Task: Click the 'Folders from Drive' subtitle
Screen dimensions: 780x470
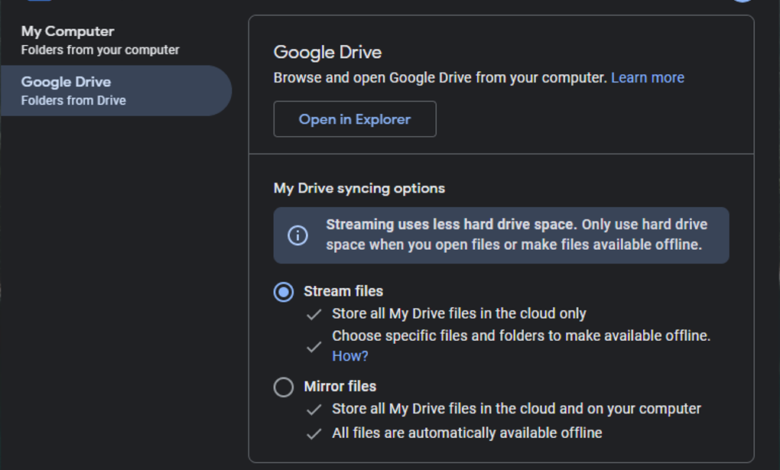Action: pos(74,100)
